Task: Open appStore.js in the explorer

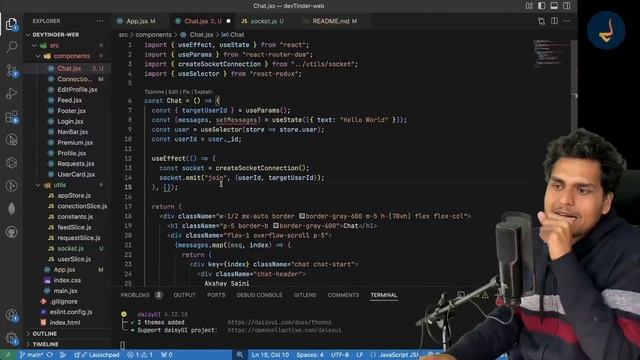Action: (x=74, y=196)
